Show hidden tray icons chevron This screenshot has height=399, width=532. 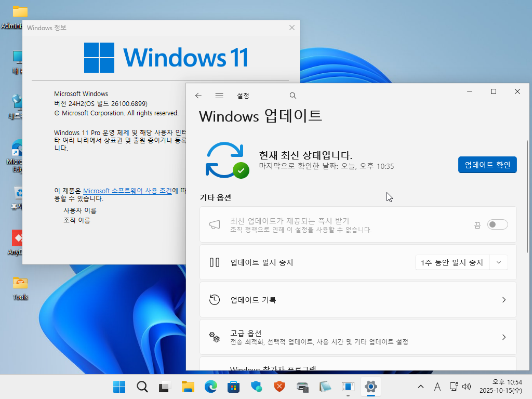pyautogui.click(x=421, y=387)
